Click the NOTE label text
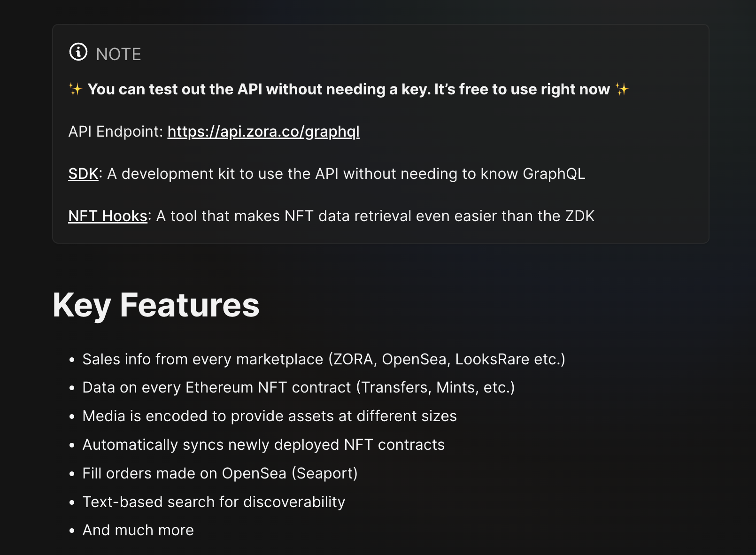 coord(118,54)
